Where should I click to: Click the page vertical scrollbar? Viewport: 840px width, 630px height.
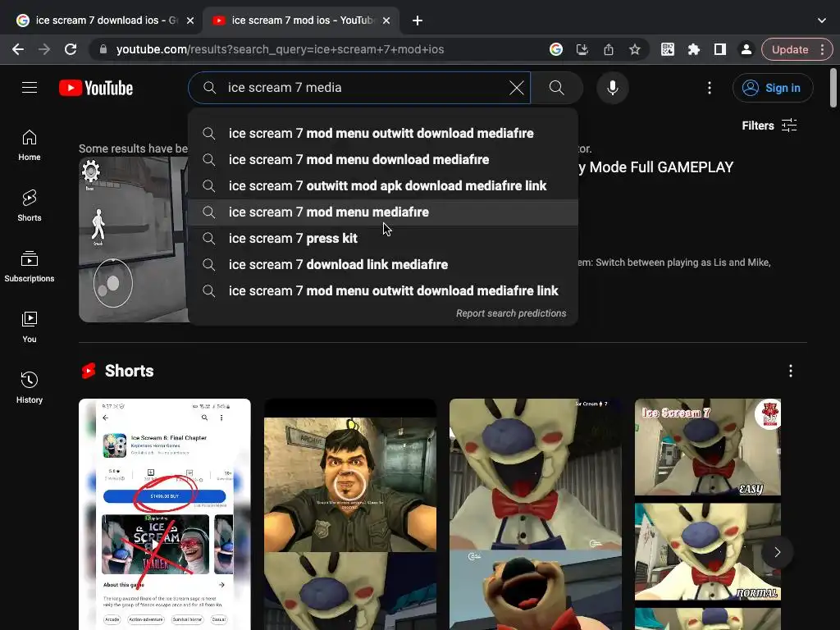click(833, 88)
